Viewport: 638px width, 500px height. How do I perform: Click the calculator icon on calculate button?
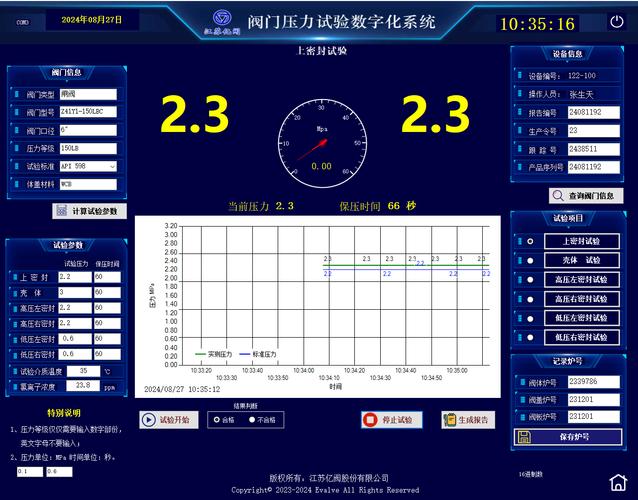(x=61, y=211)
